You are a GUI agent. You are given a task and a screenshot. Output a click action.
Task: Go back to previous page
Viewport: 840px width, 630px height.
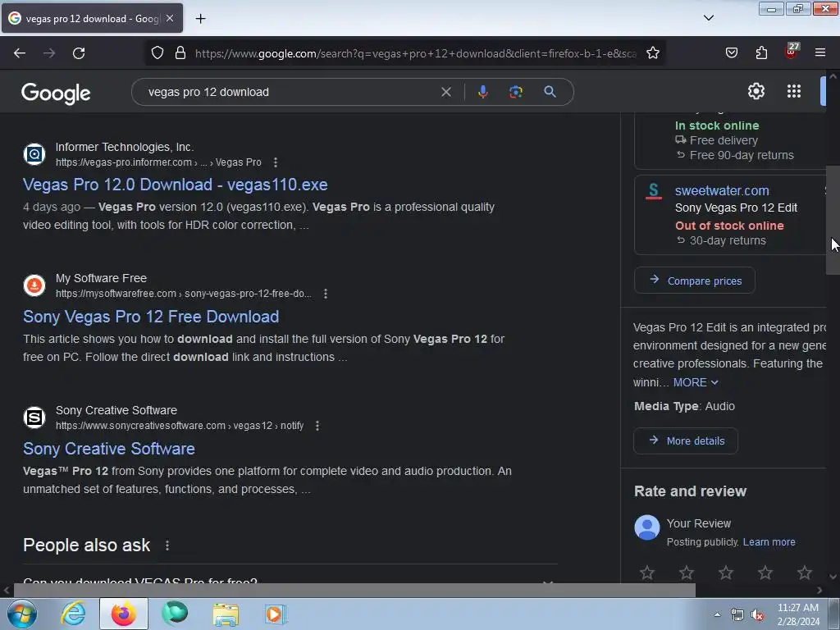click(20, 53)
